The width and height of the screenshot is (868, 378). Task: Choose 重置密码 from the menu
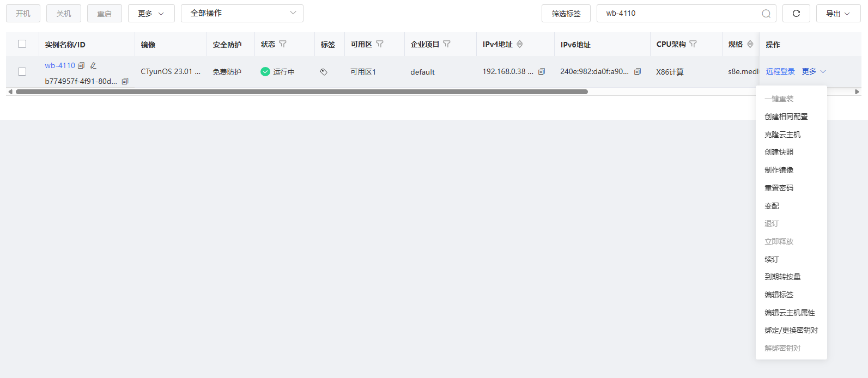point(791,188)
